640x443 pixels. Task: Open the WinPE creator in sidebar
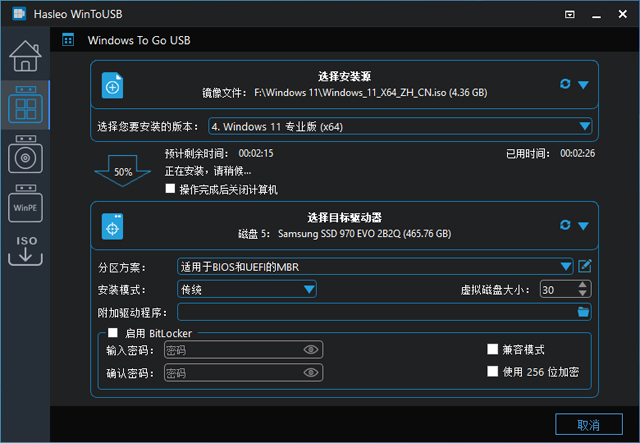tap(24, 205)
